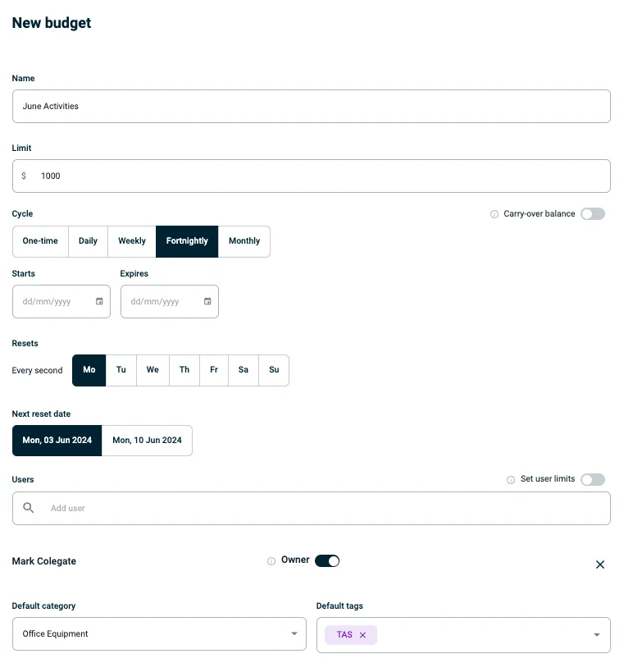Open the Expires date calendar picker
The height and width of the screenshot is (672, 633).
pos(207,301)
